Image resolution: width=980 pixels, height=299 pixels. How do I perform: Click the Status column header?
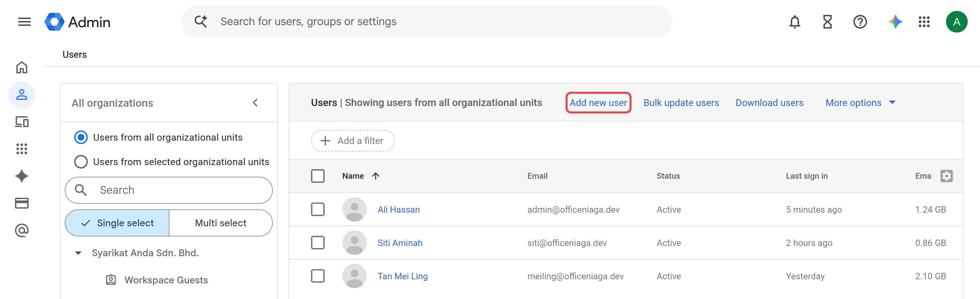(x=668, y=176)
